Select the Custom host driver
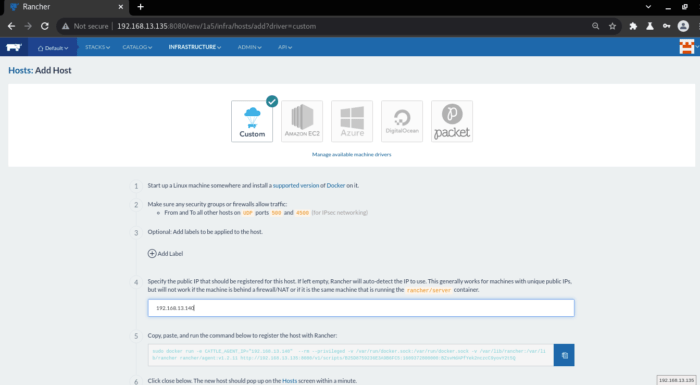700x385 pixels. [252, 121]
